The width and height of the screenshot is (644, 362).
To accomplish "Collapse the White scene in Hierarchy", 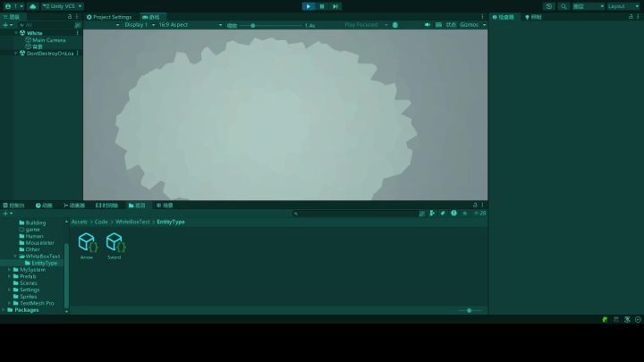I will [16, 33].
